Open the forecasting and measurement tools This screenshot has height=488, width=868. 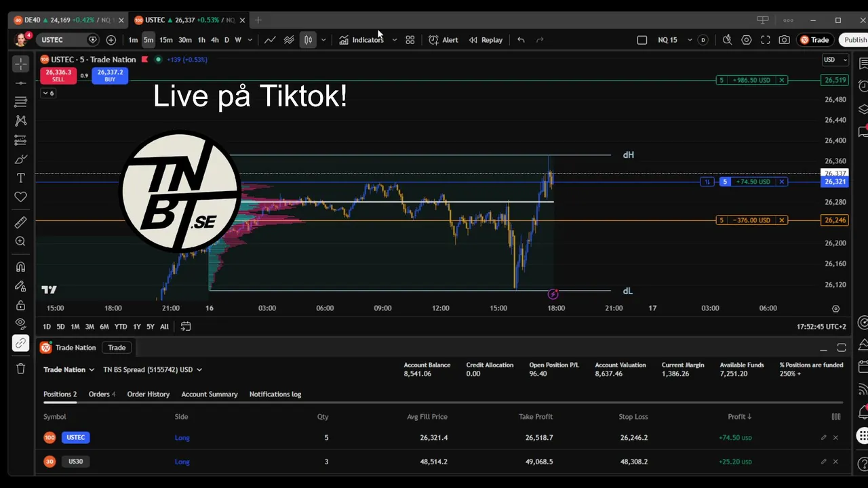21,140
